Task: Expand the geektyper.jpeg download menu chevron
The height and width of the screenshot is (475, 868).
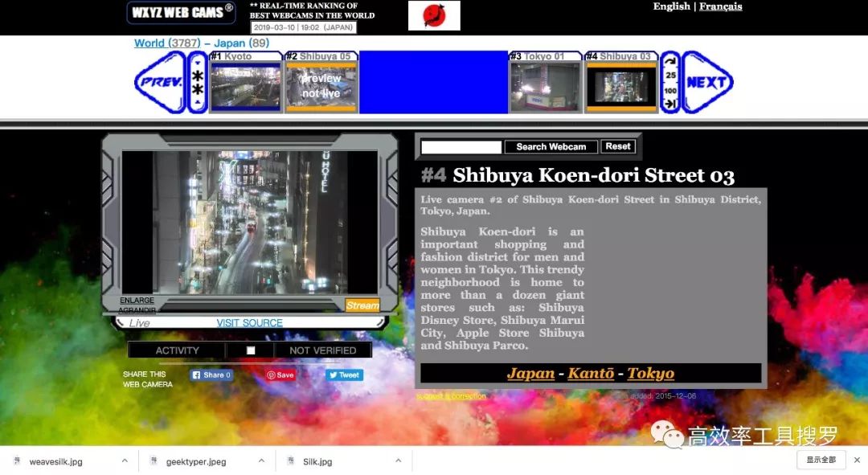Action: (261, 461)
